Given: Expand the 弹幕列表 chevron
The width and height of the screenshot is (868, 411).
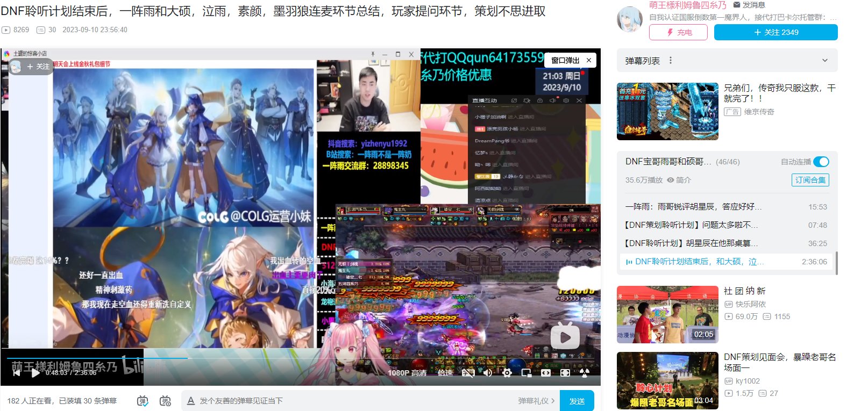Looking at the screenshot, I should click(x=824, y=61).
